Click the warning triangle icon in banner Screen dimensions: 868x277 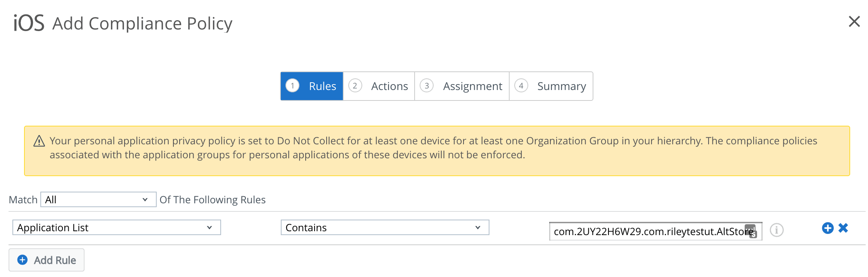(x=39, y=141)
